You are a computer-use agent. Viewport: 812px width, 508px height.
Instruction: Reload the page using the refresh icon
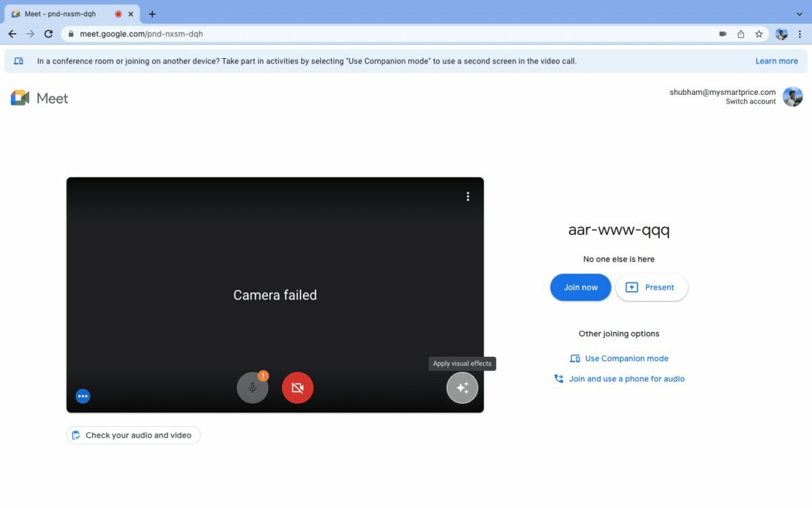(x=47, y=33)
